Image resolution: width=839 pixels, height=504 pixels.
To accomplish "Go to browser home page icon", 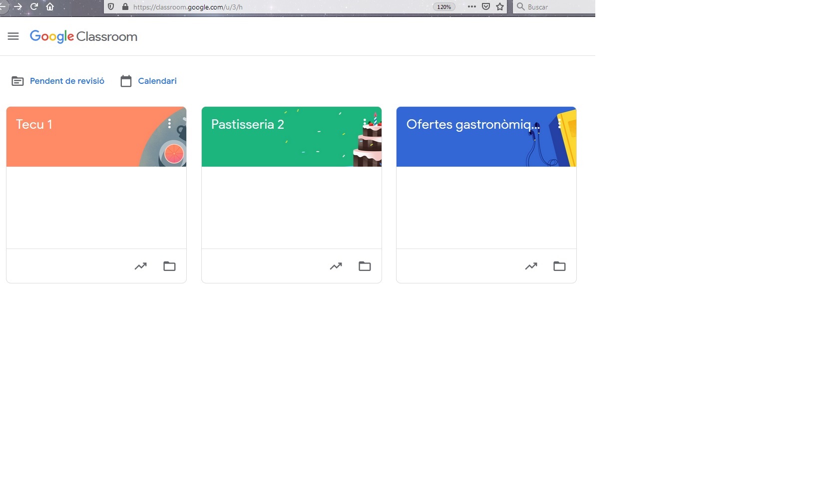I will (50, 6).
